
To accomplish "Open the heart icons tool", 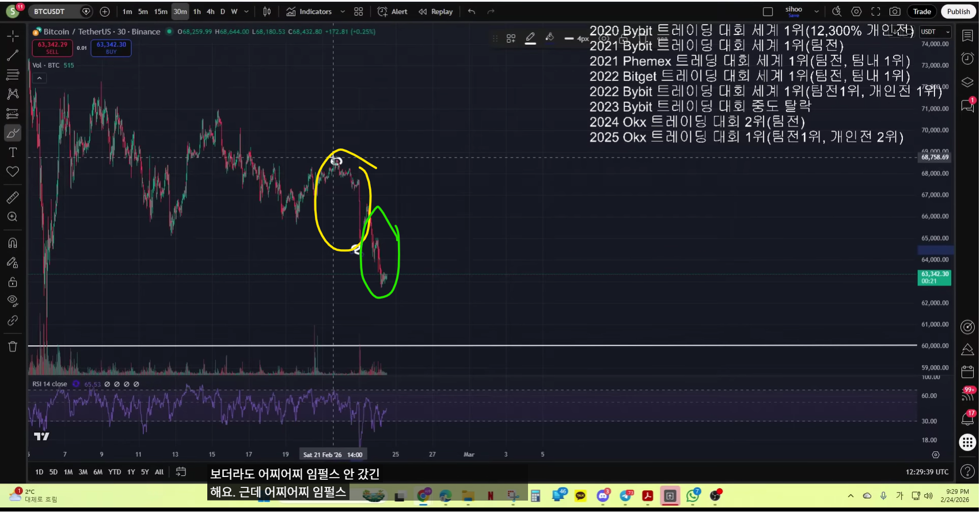I will pyautogui.click(x=13, y=171).
